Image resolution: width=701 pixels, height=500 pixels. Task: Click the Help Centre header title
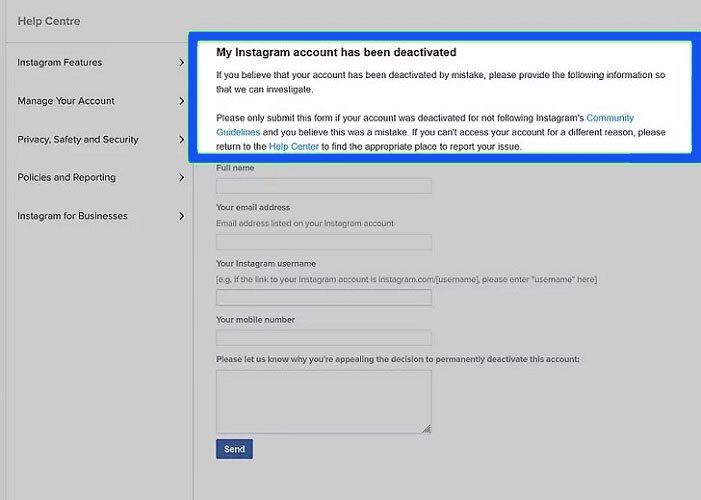[x=49, y=21]
